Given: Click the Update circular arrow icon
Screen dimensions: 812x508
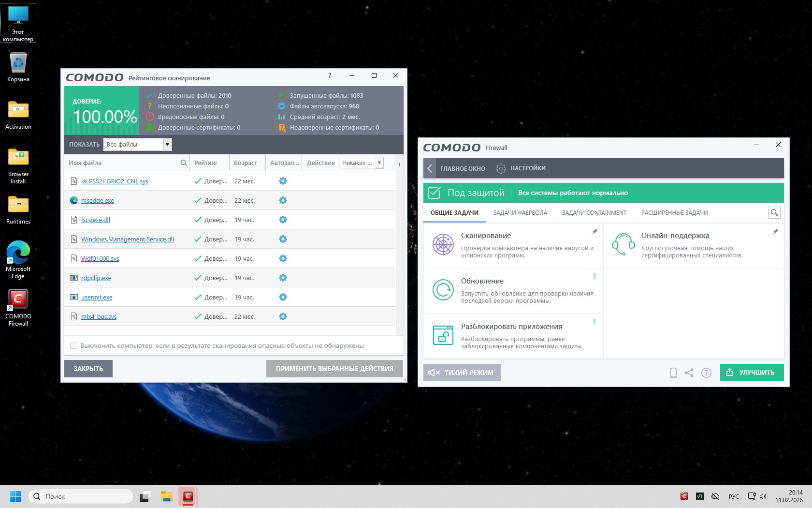Looking at the screenshot, I should 443,290.
